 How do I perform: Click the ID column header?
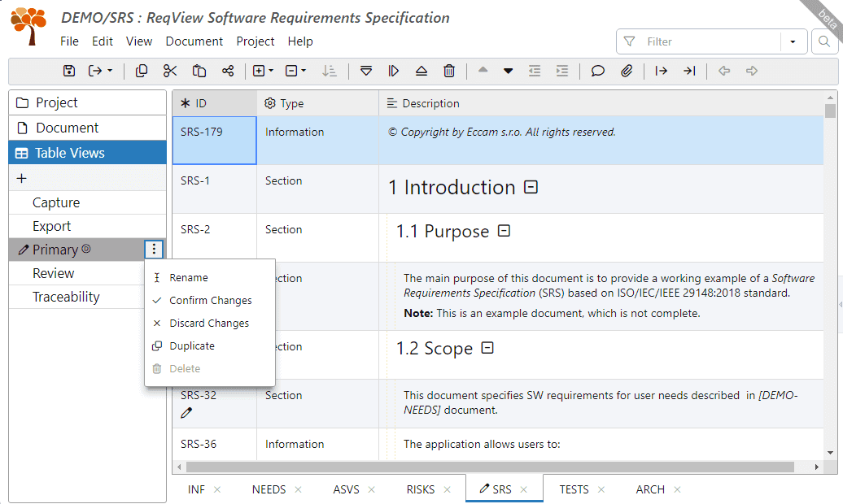[215, 103]
